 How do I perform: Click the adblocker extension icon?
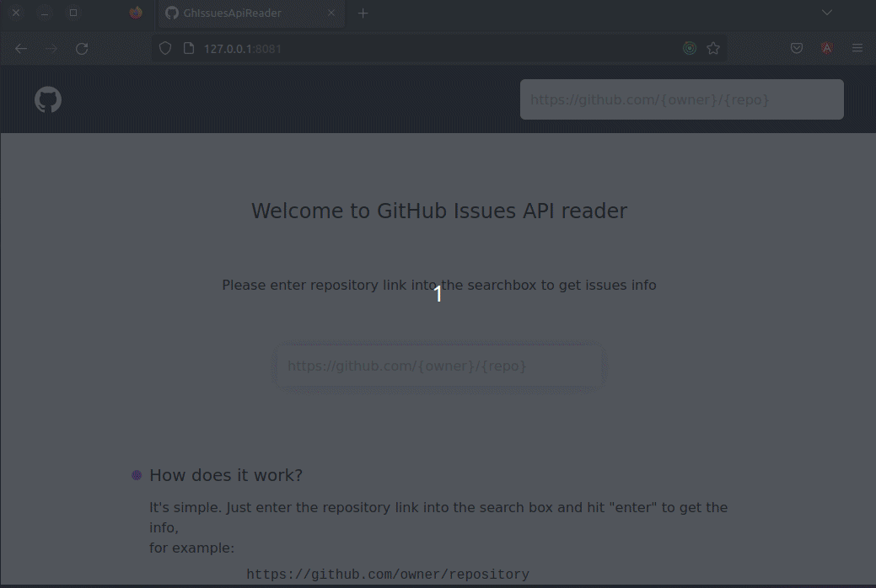[826, 48]
